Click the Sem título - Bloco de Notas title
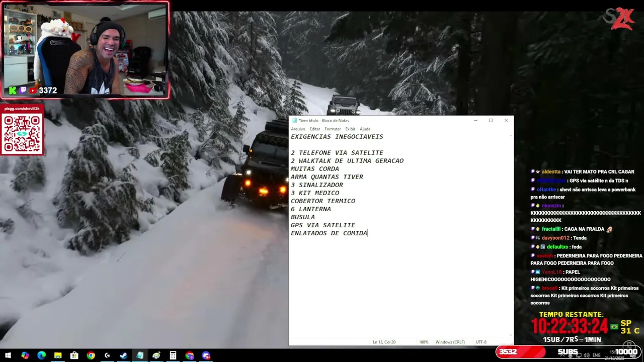This screenshot has height=362, width=644. 324,121
